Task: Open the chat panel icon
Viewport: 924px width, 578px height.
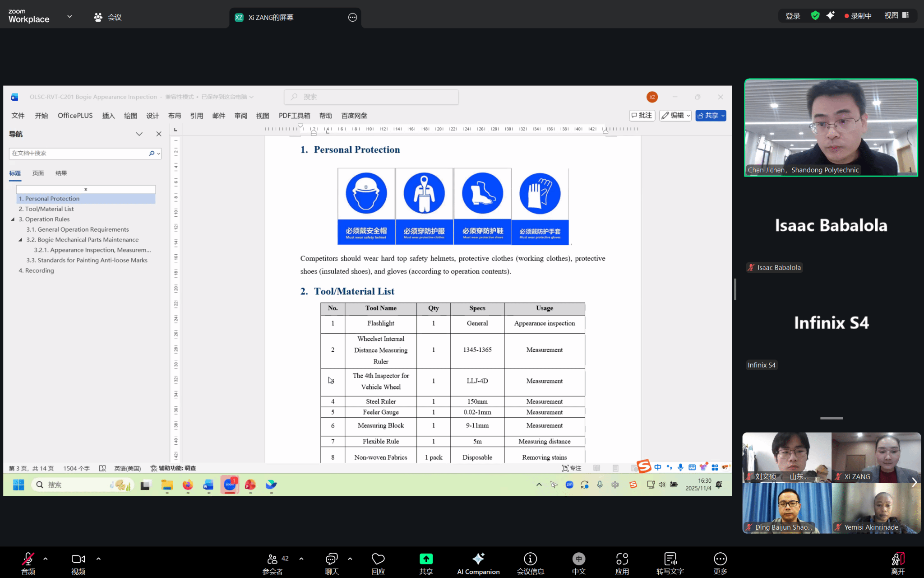Action: (332, 559)
